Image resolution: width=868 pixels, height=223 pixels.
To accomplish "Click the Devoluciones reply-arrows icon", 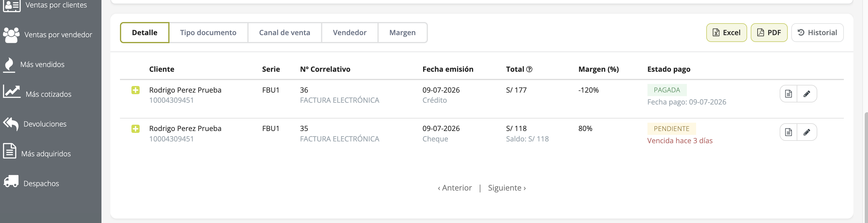I will pyautogui.click(x=11, y=124).
